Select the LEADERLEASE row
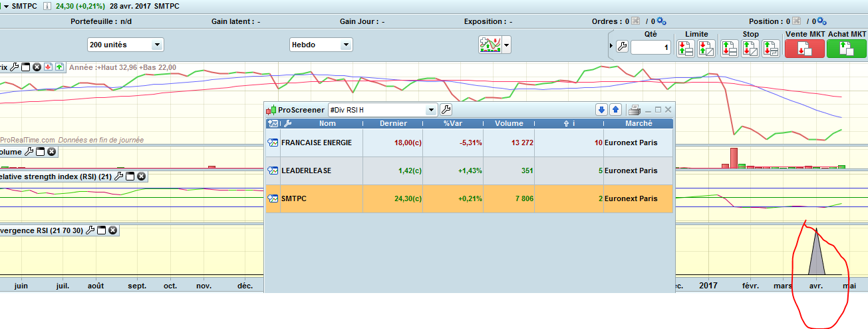Screen dimensions: 868x329 pos(470,170)
